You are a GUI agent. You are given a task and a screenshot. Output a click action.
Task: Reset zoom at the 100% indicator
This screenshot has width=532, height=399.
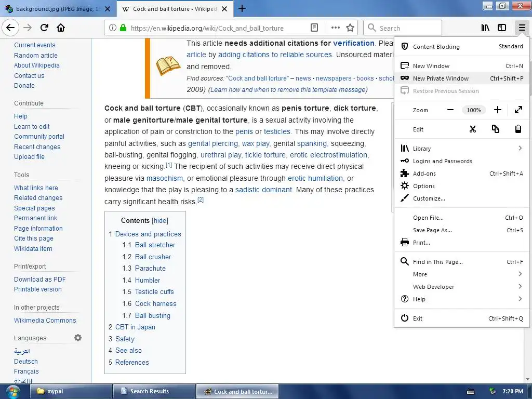[474, 110]
